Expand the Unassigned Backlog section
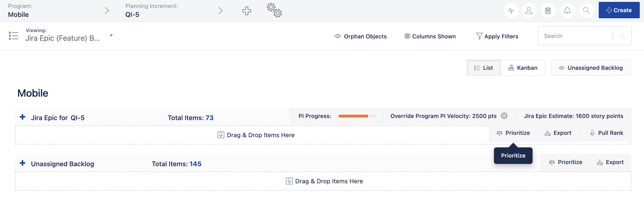This screenshot has height=206, width=644. [x=23, y=163]
